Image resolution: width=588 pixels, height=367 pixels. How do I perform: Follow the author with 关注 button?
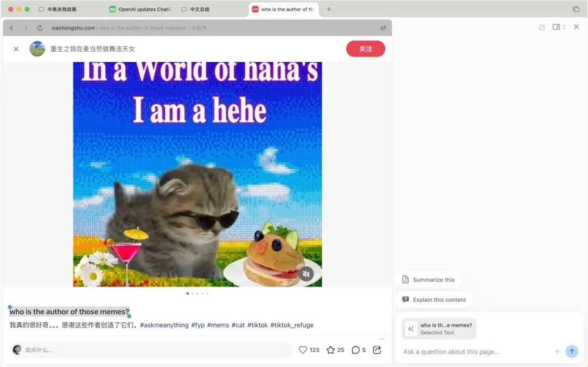coord(365,49)
